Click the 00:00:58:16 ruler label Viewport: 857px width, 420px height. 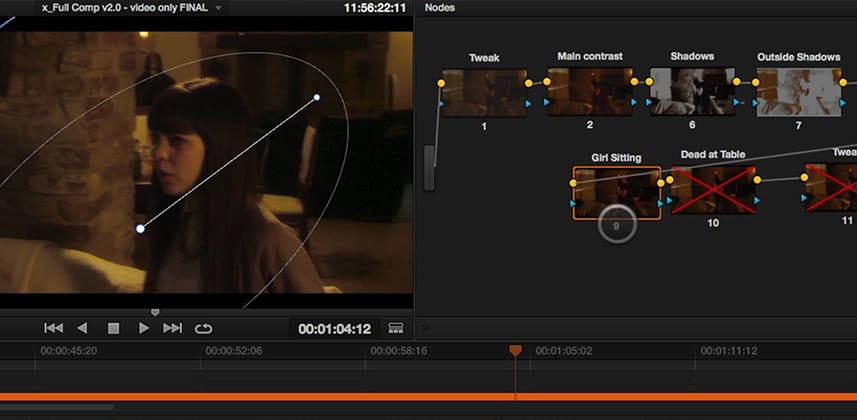click(x=400, y=351)
